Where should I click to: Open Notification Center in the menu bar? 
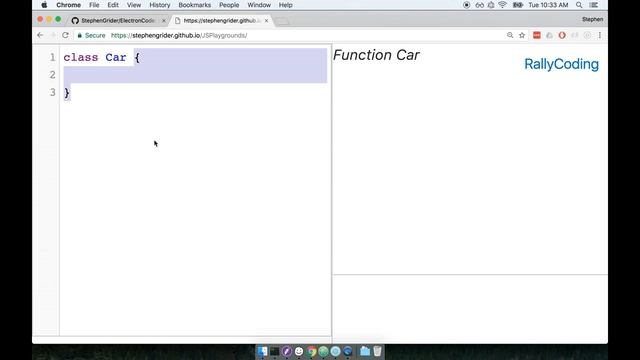click(594, 5)
